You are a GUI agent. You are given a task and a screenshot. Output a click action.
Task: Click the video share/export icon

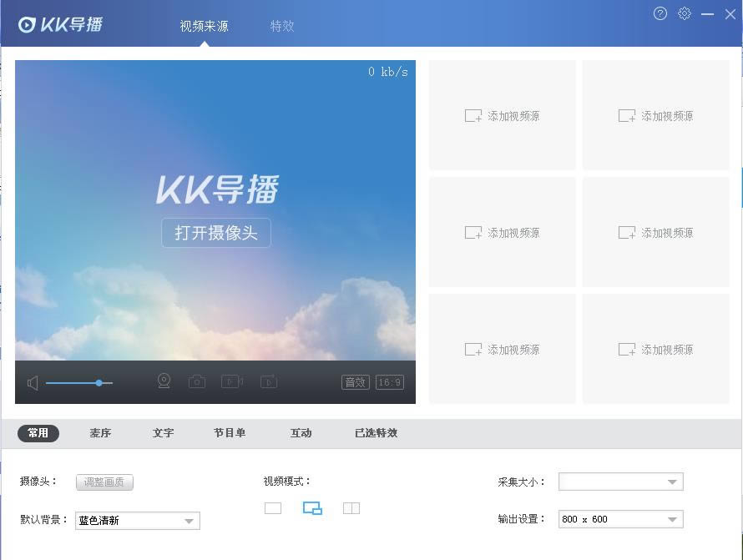click(268, 381)
